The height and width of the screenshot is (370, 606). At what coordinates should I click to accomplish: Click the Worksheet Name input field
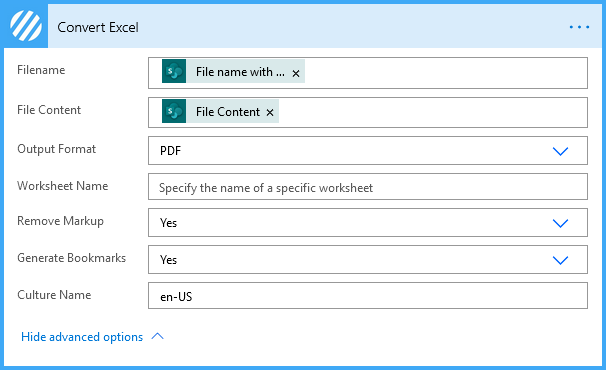tap(368, 187)
